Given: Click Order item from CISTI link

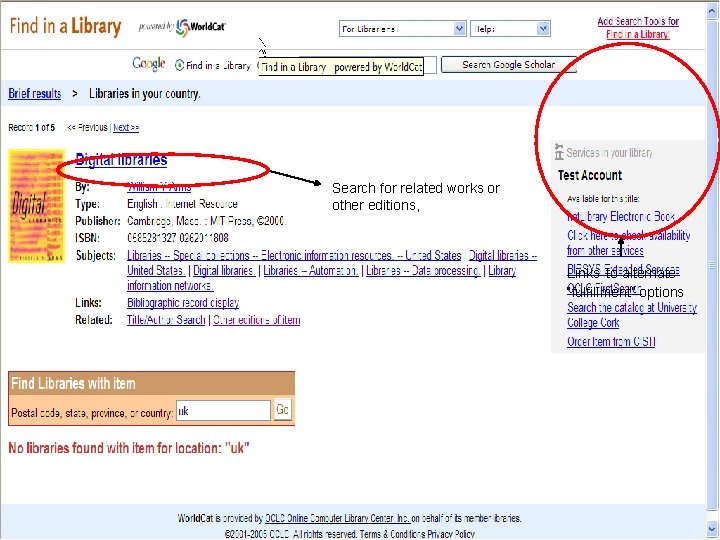Looking at the screenshot, I should tap(611, 342).
